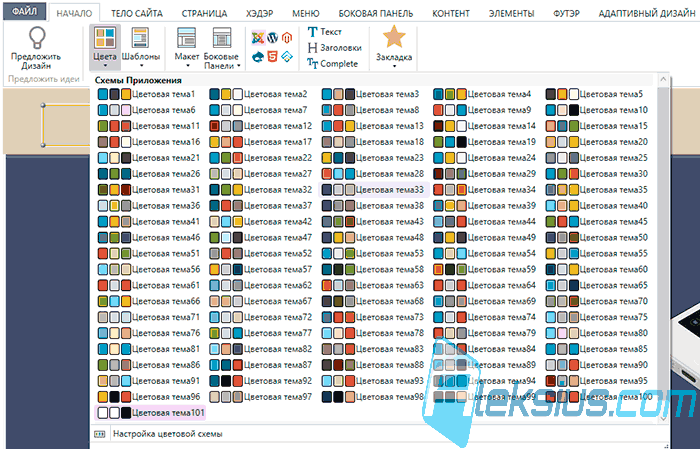Choose Цветовая тема10 from the list
Image resolution: width=700 pixels, height=449 pixels.
click(597, 110)
